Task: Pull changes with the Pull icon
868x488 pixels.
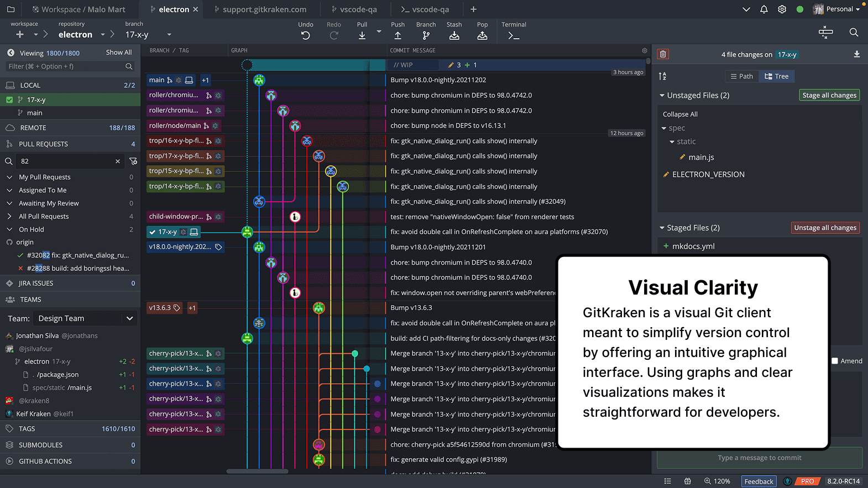Action: [x=362, y=35]
